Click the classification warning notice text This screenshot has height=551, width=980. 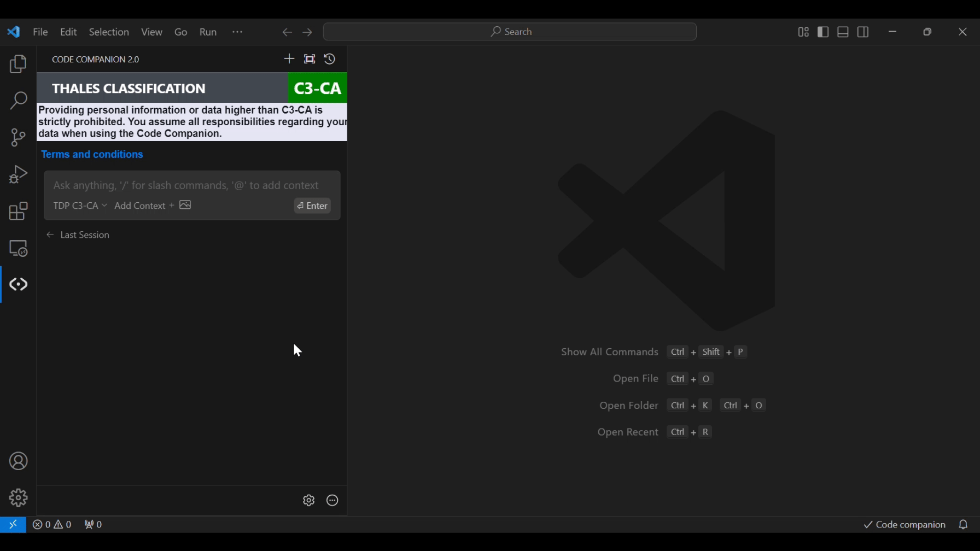point(192,122)
